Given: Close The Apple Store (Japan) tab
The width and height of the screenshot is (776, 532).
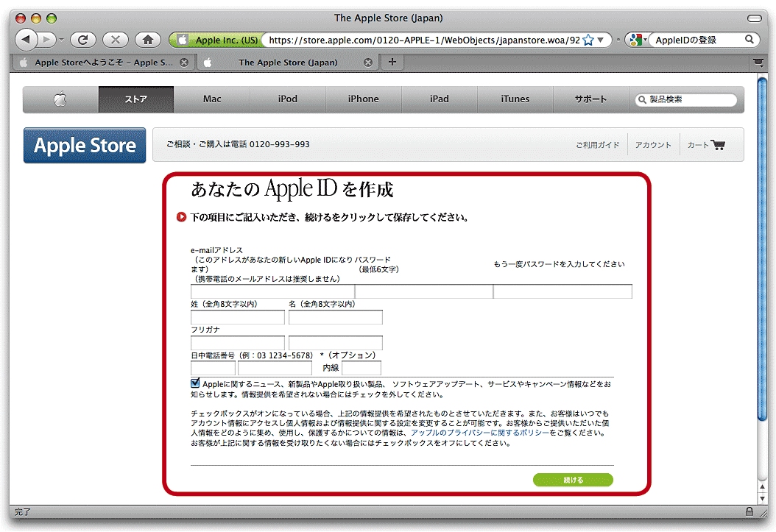Looking at the screenshot, I should [x=368, y=63].
